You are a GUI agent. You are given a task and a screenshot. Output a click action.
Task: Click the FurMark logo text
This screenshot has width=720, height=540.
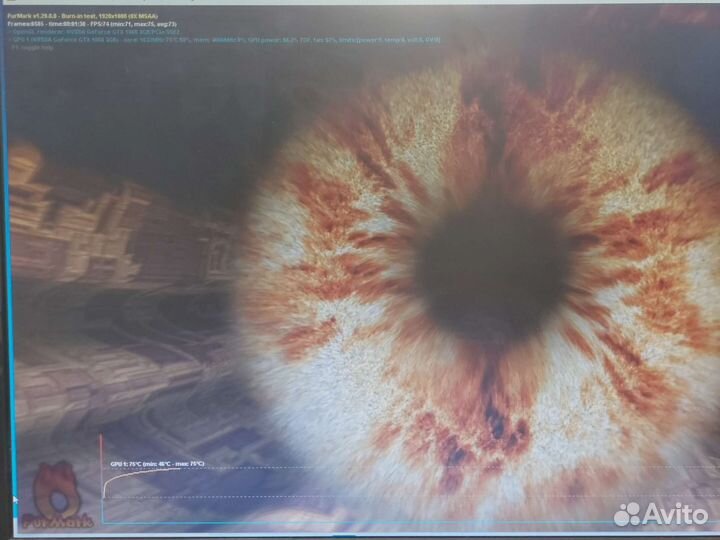(x=59, y=519)
